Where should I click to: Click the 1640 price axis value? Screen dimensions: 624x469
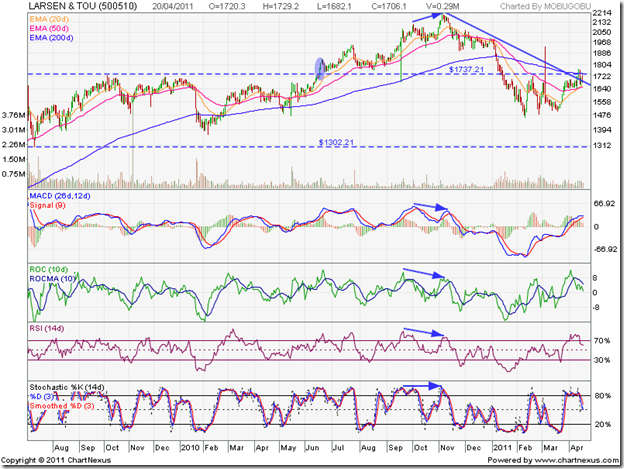click(x=602, y=89)
